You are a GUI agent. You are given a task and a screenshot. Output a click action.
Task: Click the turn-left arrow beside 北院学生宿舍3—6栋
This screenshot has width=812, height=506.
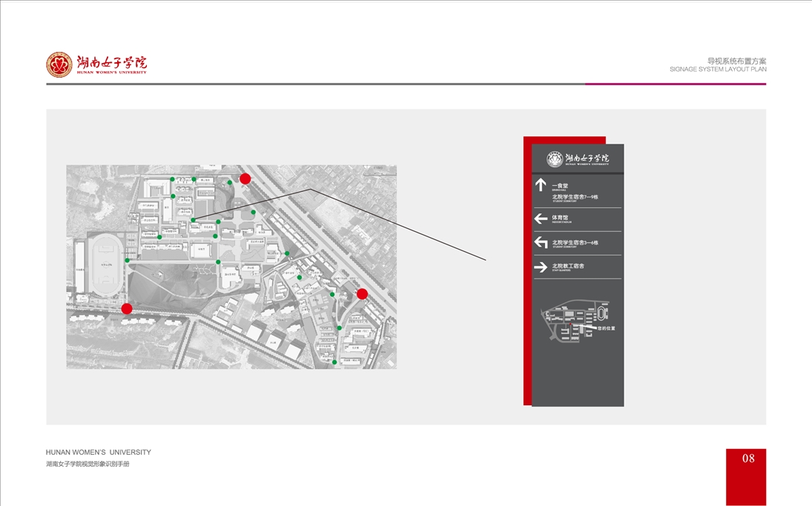click(x=541, y=243)
